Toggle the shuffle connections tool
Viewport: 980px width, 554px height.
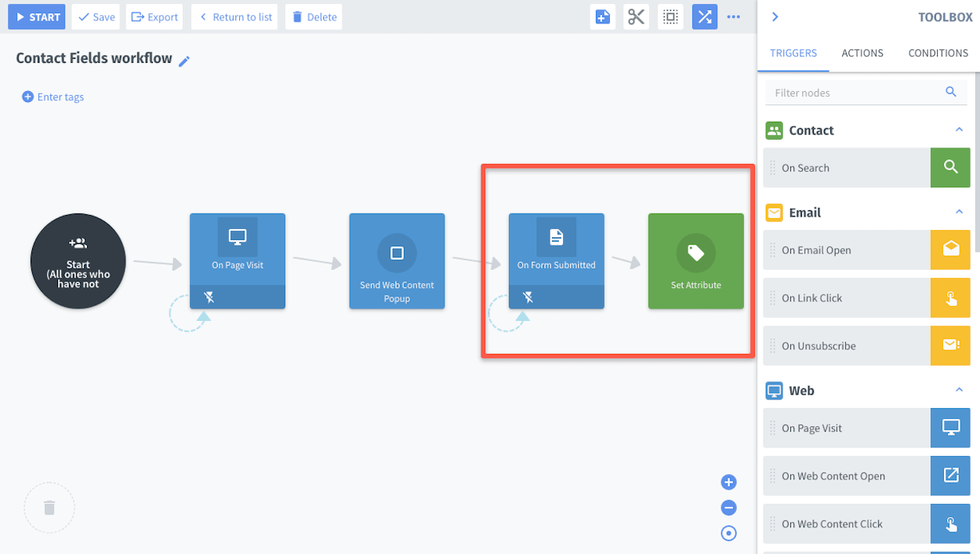(705, 16)
